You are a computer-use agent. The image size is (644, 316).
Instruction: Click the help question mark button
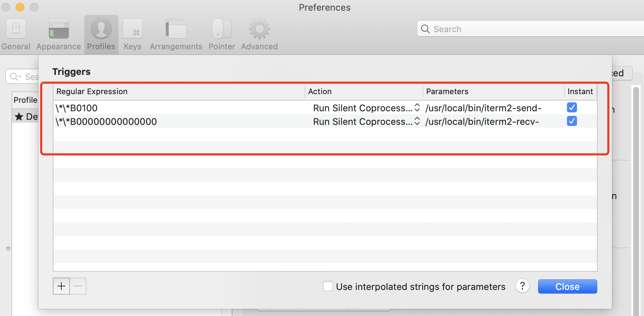pos(522,286)
